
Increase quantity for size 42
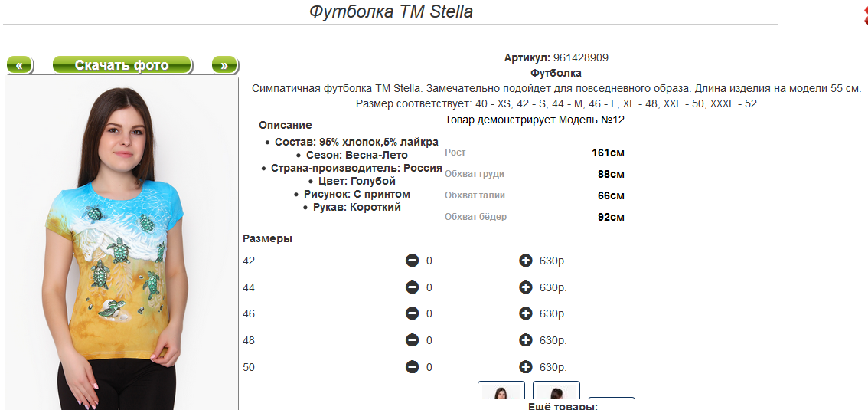525,261
